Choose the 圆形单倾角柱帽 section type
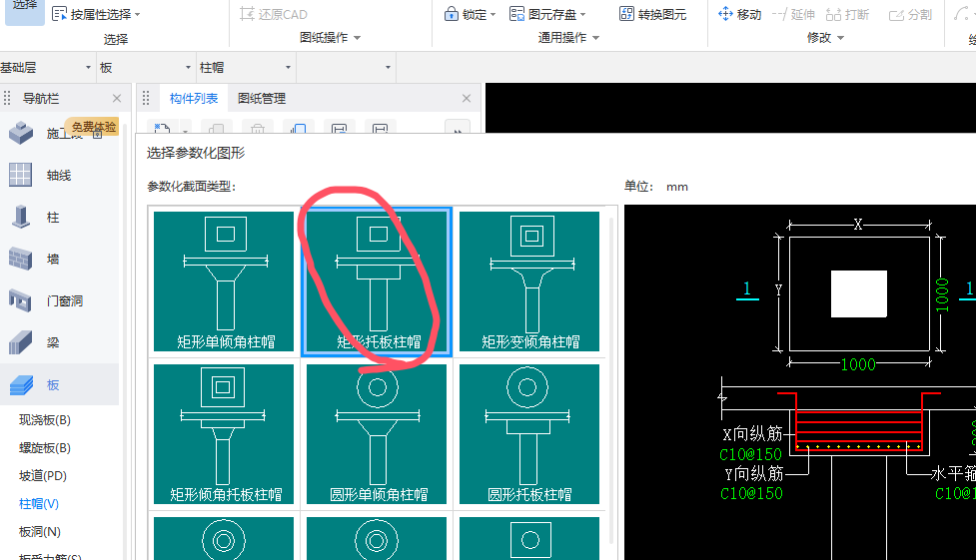Image resolution: width=976 pixels, height=560 pixels. click(377, 433)
